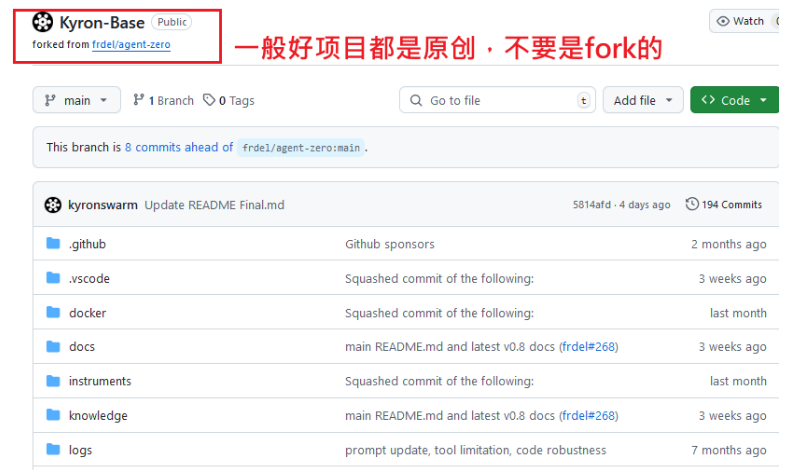Image resolution: width=790 pixels, height=470 pixels.
Task: Open the knowledge folder
Action: [98, 416]
